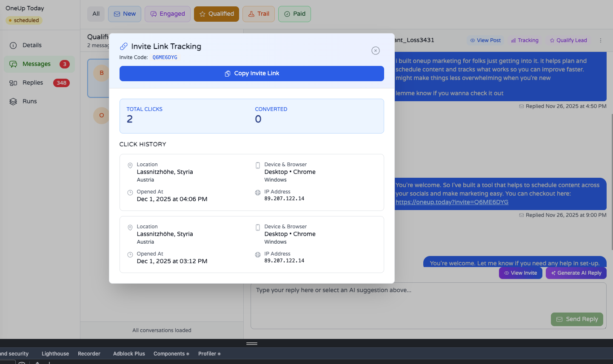613x364 pixels.
Task: Open the three-dot conversation overflow menu
Action: coord(601,40)
